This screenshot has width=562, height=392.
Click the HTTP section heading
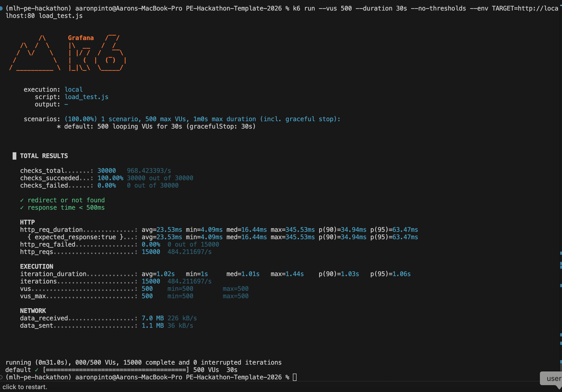pos(27,222)
